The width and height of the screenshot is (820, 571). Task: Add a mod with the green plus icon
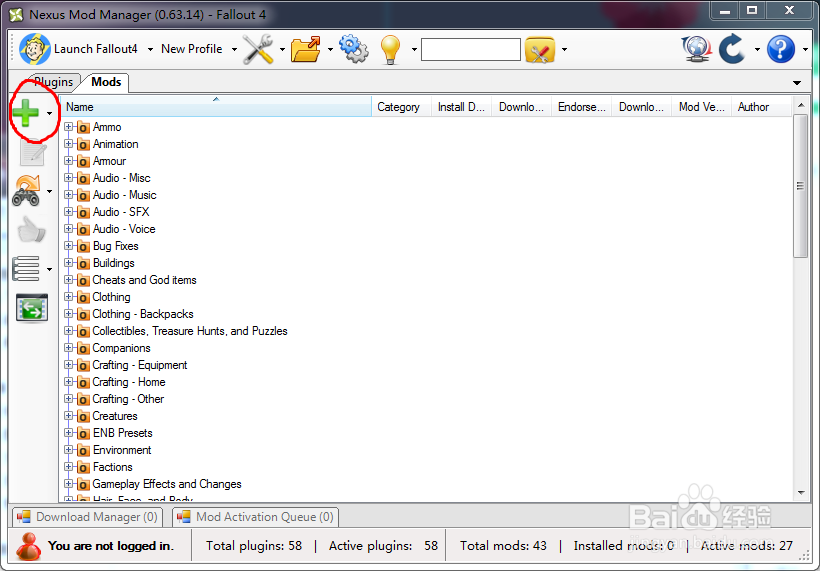point(26,113)
